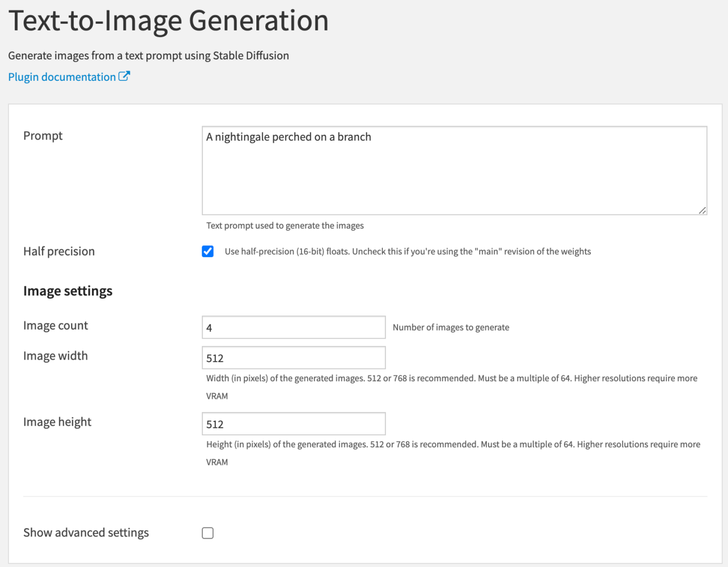Click the resize handle of the Prompt textarea
Screen dimensions: 728x567
click(x=702, y=210)
